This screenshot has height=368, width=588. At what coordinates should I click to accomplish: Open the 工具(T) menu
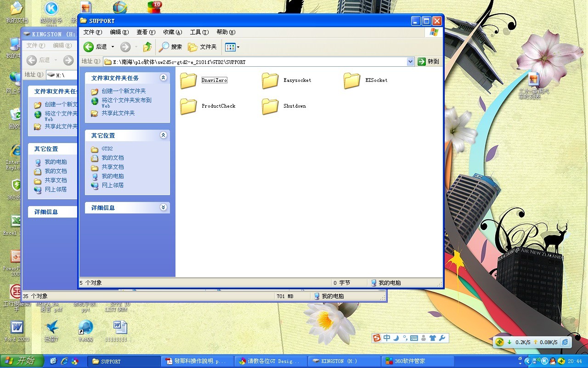[x=199, y=32]
